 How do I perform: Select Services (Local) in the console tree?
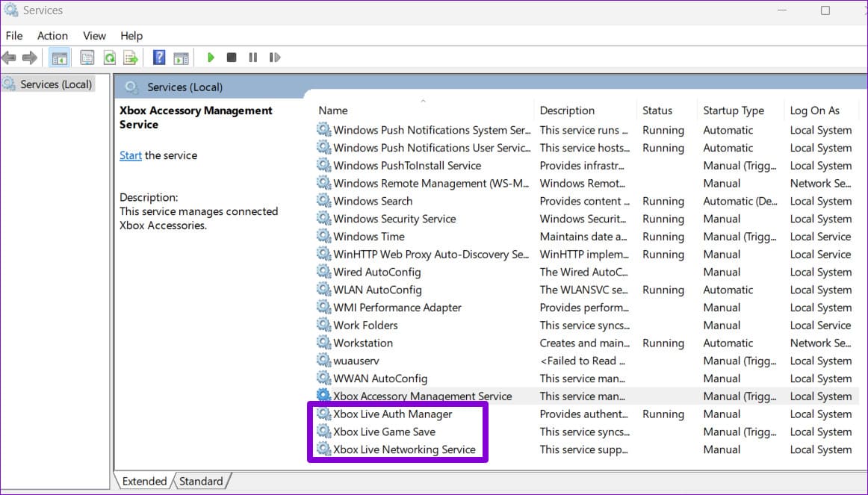(48, 84)
